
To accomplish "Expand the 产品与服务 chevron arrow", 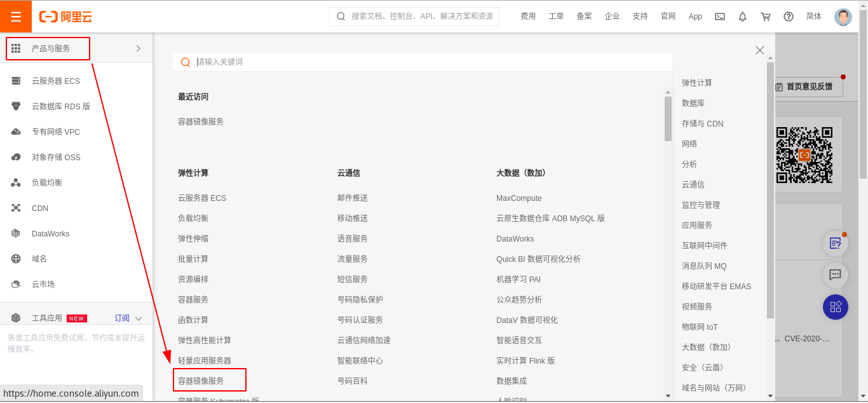I will (x=139, y=48).
